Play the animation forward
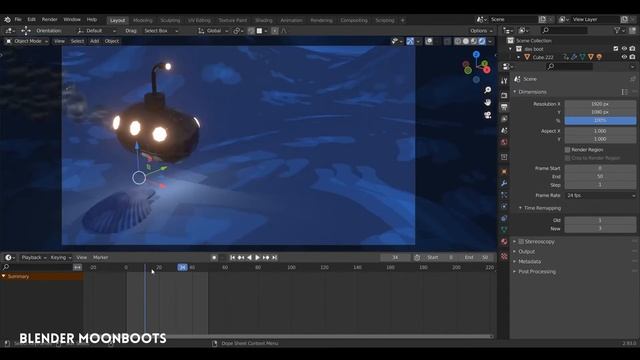 [x=258, y=258]
